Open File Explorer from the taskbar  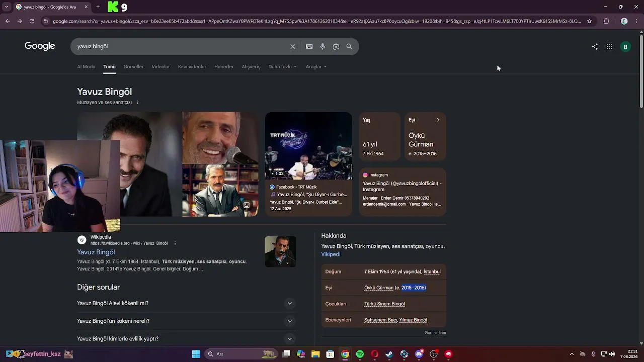(x=315, y=354)
